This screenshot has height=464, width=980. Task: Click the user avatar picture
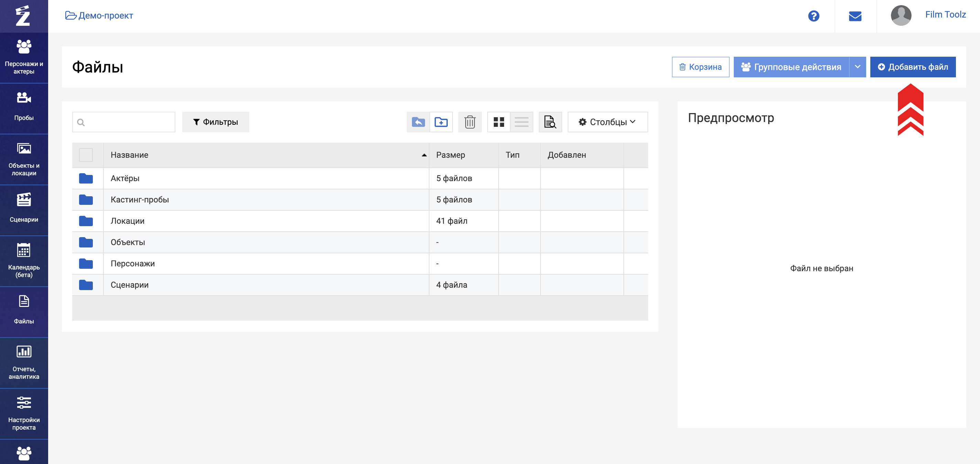[x=901, y=15]
